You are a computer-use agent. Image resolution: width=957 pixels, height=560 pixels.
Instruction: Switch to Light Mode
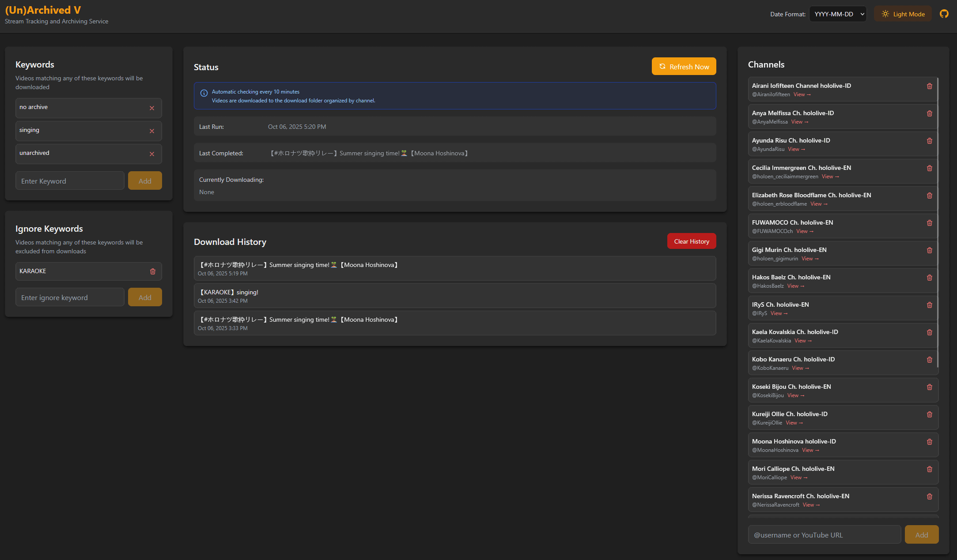click(x=903, y=14)
